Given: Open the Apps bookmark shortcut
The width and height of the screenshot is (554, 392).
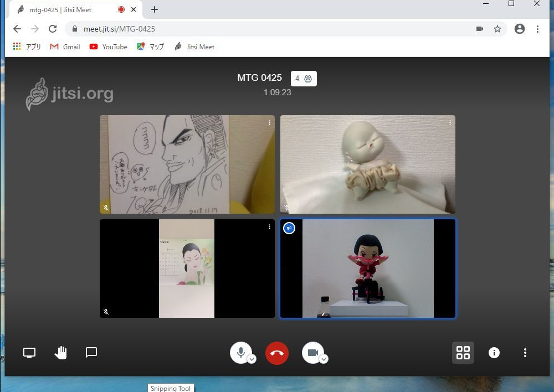Looking at the screenshot, I should (27, 47).
